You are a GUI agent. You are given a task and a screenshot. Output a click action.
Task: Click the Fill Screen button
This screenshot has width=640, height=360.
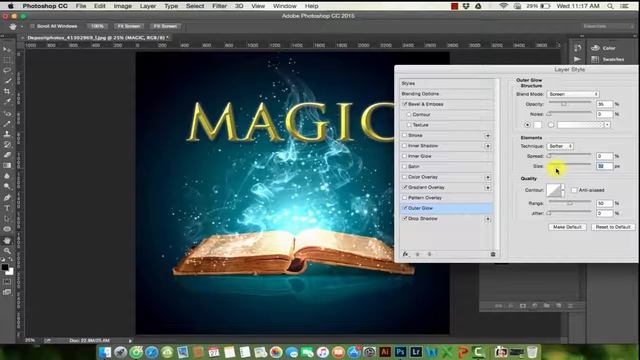pos(165,26)
